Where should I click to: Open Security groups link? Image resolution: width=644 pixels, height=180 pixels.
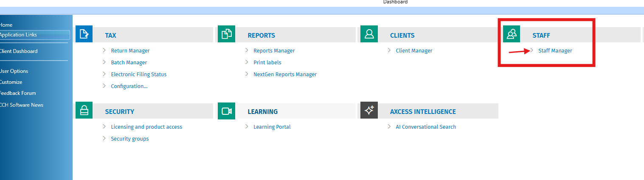[x=130, y=138]
